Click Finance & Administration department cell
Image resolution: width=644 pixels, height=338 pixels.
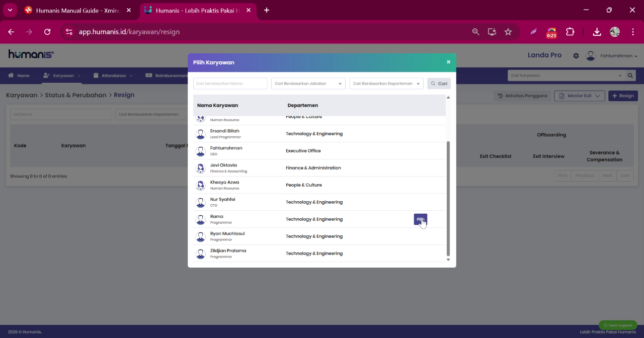[x=313, y=168]
